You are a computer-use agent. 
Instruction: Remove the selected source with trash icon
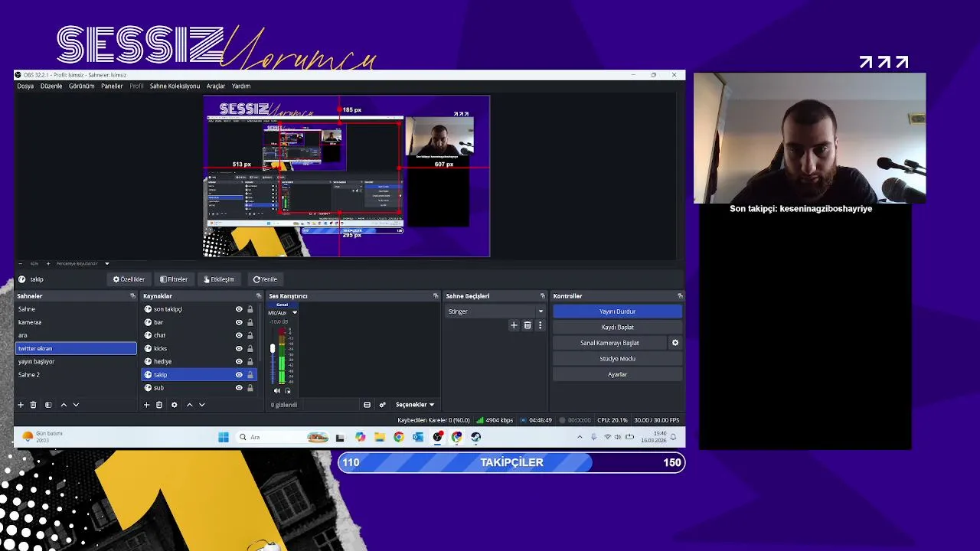coord(159,405)
